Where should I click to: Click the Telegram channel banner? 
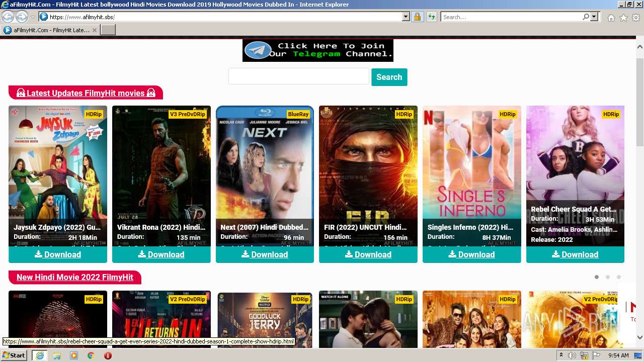point(317,50)
